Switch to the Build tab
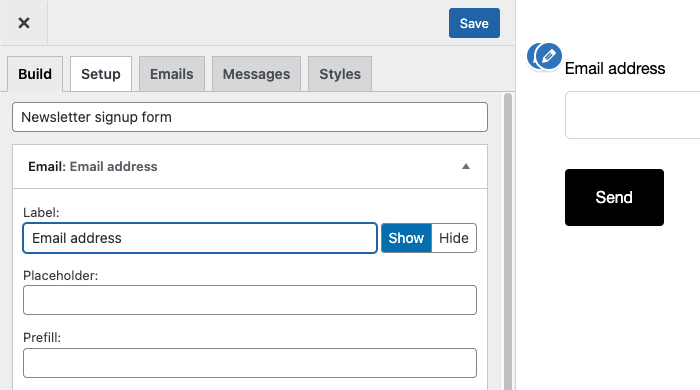Image resolution: width=700 pixels, height=390 pixels. click(35, 74)
